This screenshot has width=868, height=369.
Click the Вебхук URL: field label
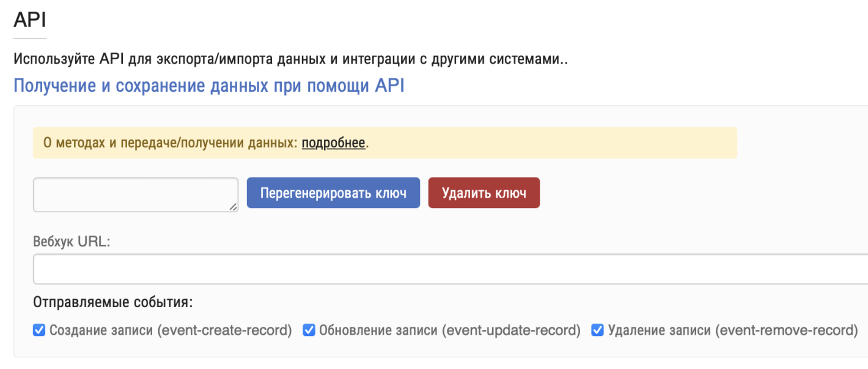tap(72, 241)
